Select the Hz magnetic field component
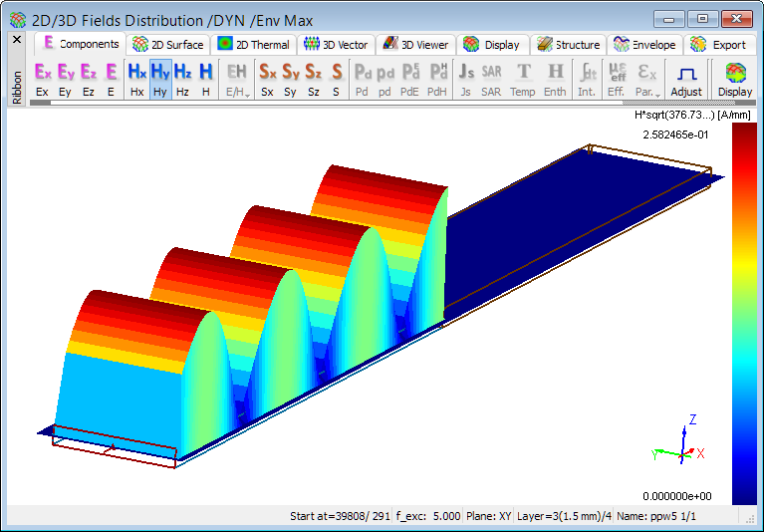This screenshot has width=764, height=532. 182,79
